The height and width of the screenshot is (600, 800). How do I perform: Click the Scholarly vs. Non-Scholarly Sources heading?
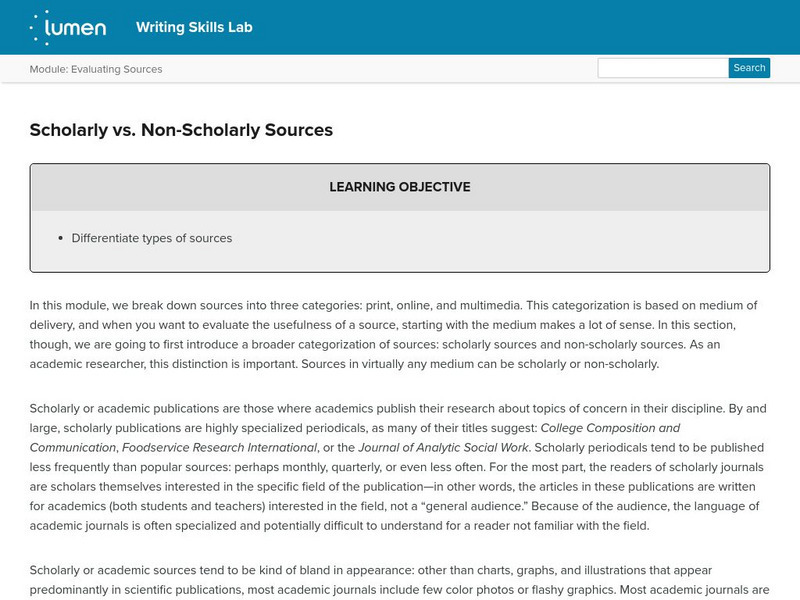click(x=181, y=129)
